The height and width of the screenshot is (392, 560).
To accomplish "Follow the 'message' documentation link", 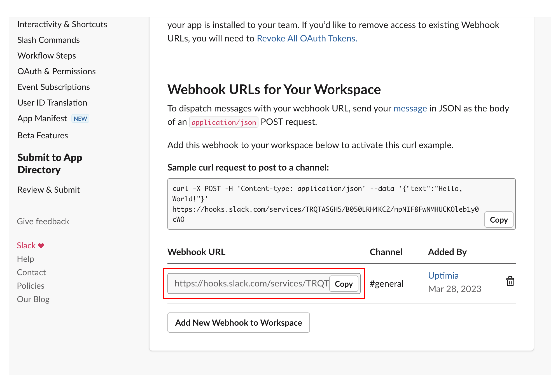I will [x=410, y=108].
